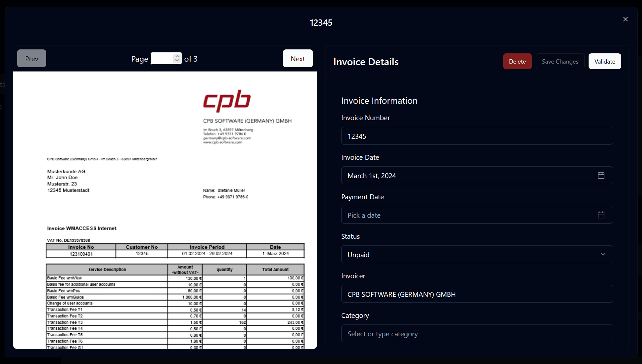Click the Invoice No cell 123100401
The height and width of the screenshot is (364, 642).
(x=81, y=254)
